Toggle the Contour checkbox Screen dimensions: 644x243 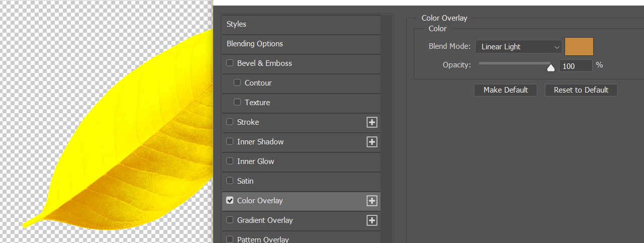(237, 83)
